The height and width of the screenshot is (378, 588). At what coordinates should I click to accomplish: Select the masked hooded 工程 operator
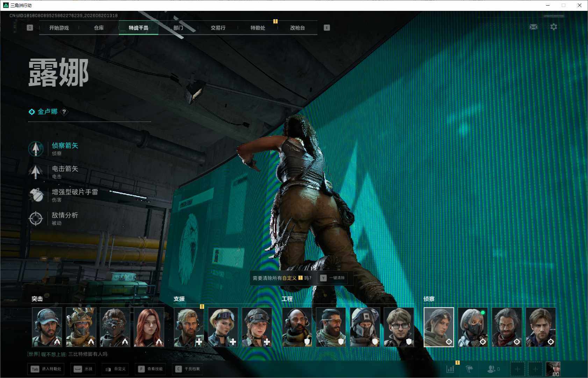[365, 327]
